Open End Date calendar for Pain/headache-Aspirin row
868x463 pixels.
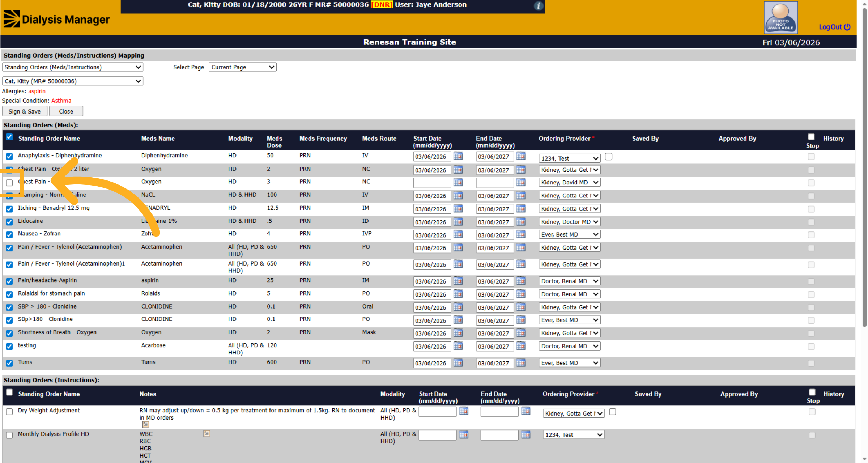tap(521, 281)
